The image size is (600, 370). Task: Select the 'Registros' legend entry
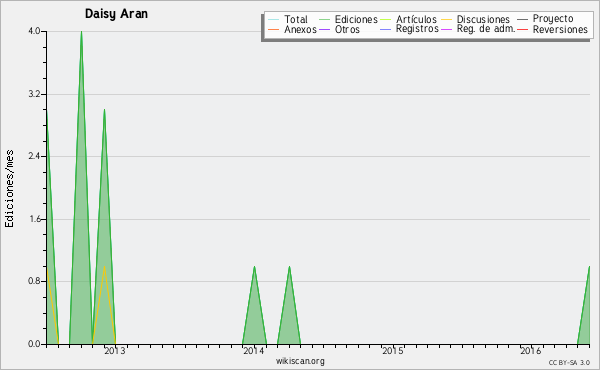pyautogui.click(x=409, y=29)
